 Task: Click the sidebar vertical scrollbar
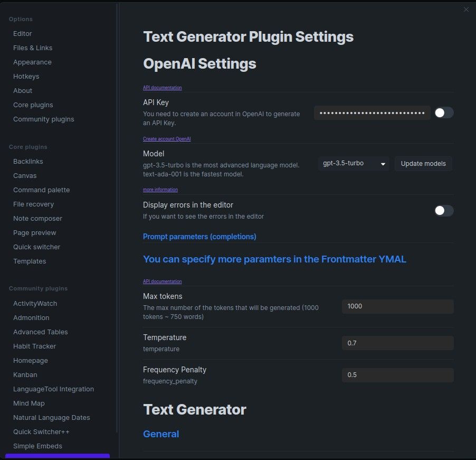click(117, 217)
